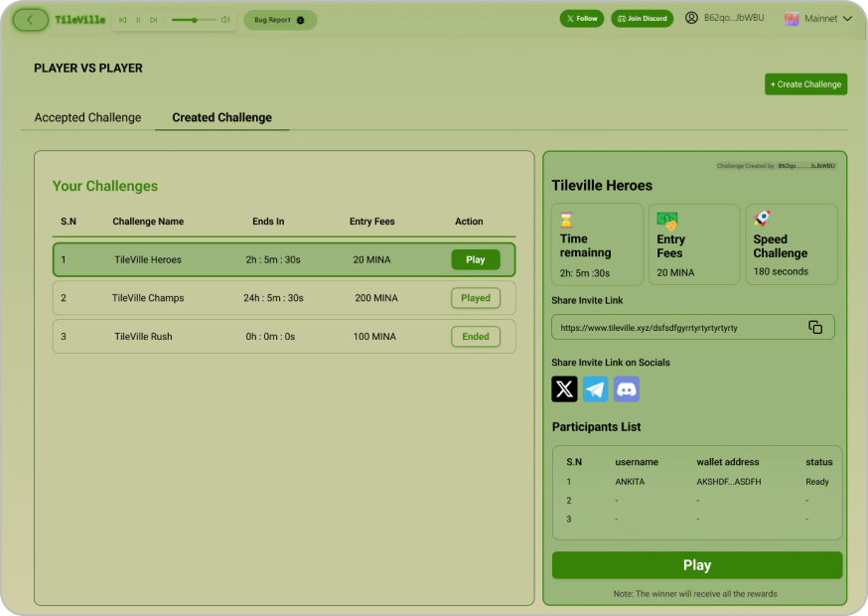
Task: Click participant ANKITA username
Action: 630,482
